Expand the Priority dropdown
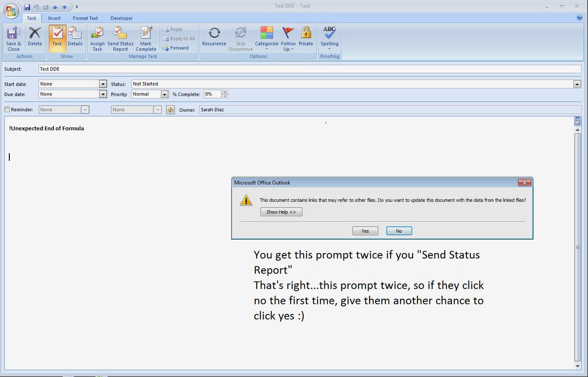The width and height of the screenshot is (588, 377). (165, 94)
